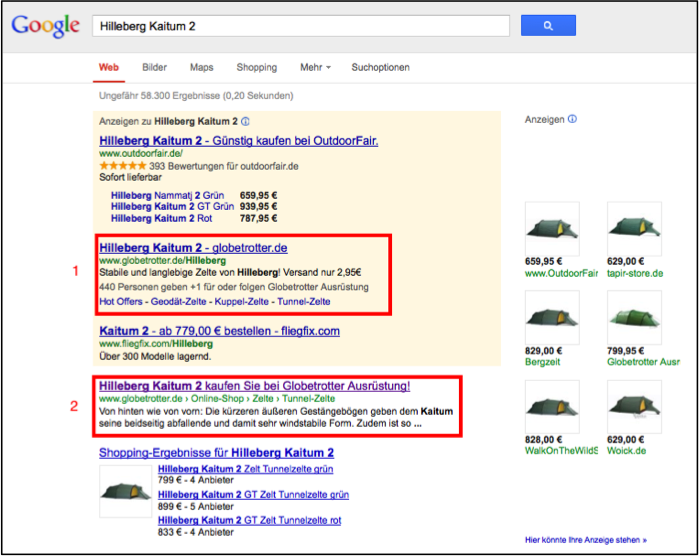Image resolution: width=699 pixels, height=556 pixels.
Task: Click the Kuppel-Zelte sitelink
Action: (x=242, y=301)
